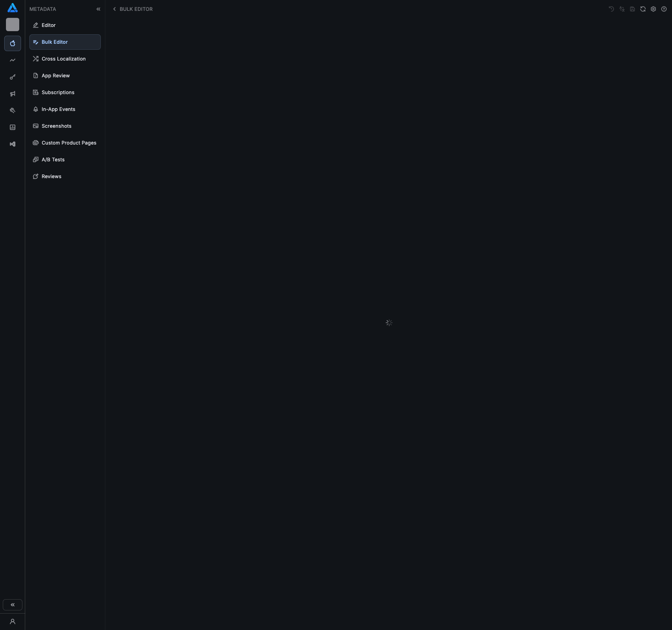672x630 pixels.
Task: Select the Apple platform icon in left rail
Action: (13, 43)
